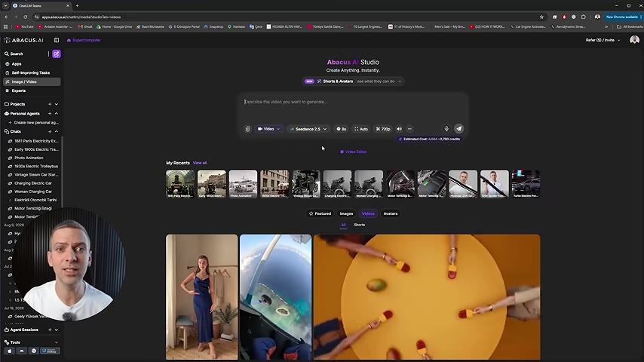The width and height of the screenshot is (644, 362).
Task: Open the Video type dropdown
Action: (x=268, y=129)
